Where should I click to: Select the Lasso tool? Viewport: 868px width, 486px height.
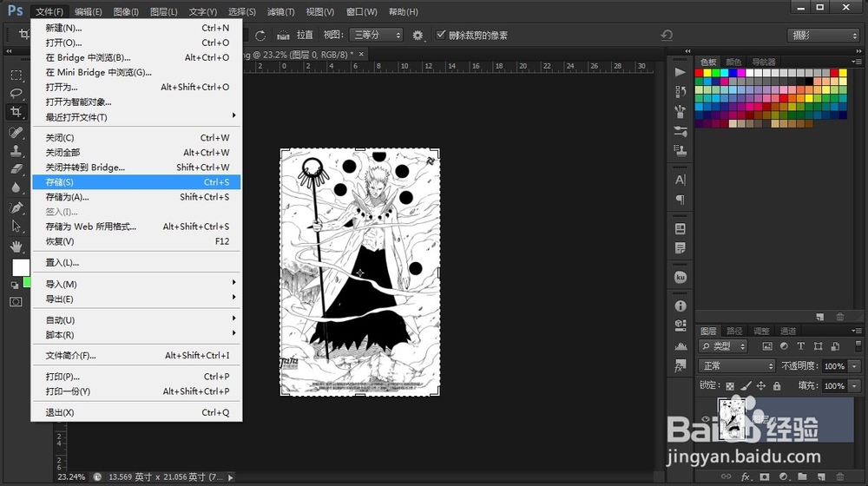point(16,93)
